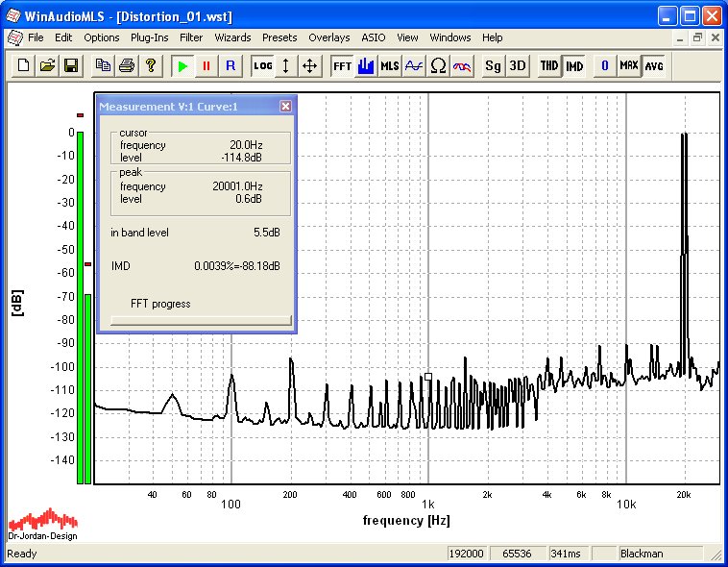Minimize the inner document window

pos(680,38)
